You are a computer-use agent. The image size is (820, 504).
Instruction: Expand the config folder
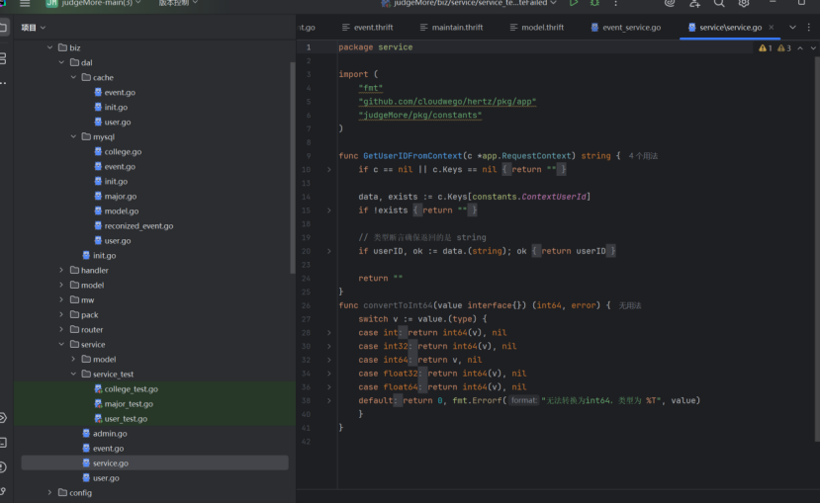[49, 492]
